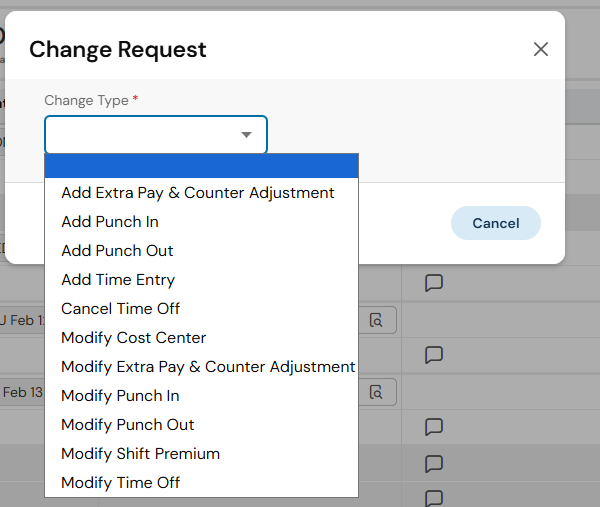Click the document search icon near Feb 13
Image resolution: width=600 pixels, height=507 pixels.
click(x=376, y=392)
